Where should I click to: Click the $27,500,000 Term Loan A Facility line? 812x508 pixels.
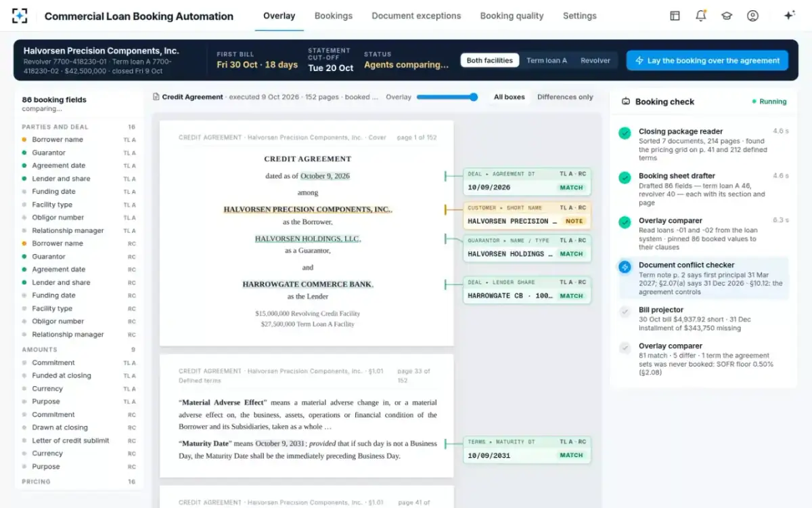(308, 324)
